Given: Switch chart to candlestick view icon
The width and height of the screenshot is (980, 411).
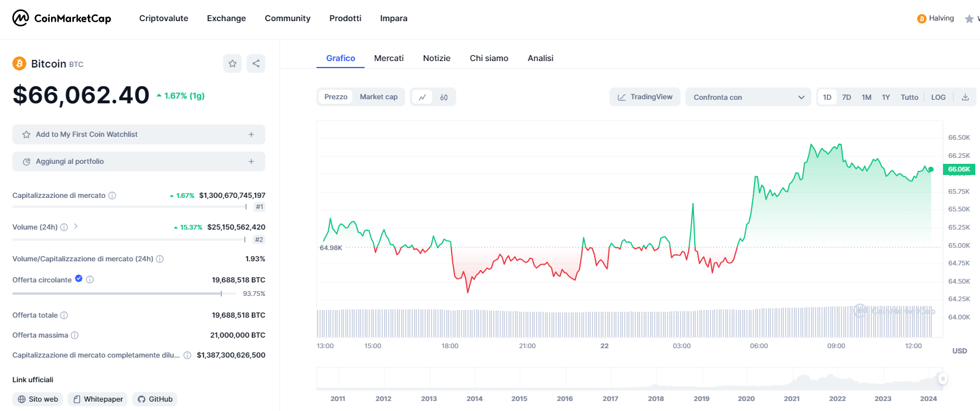Looking at the screenshot, I should (x=444, y=97).
